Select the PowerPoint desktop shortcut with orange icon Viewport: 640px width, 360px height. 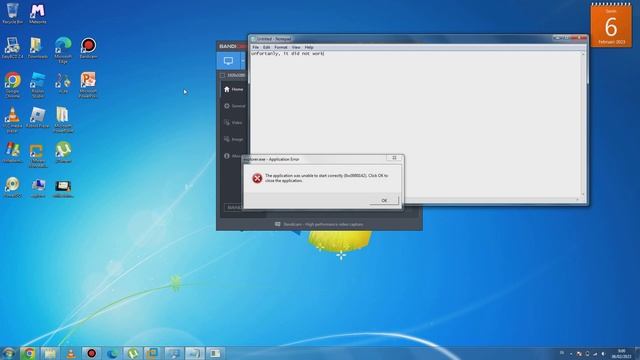pos(88,85)
